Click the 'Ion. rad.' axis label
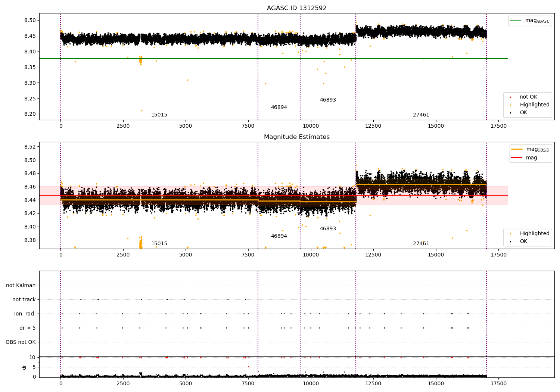Image resolution: width=560 pixels, height=392 pixels. [x=25, y=314]
